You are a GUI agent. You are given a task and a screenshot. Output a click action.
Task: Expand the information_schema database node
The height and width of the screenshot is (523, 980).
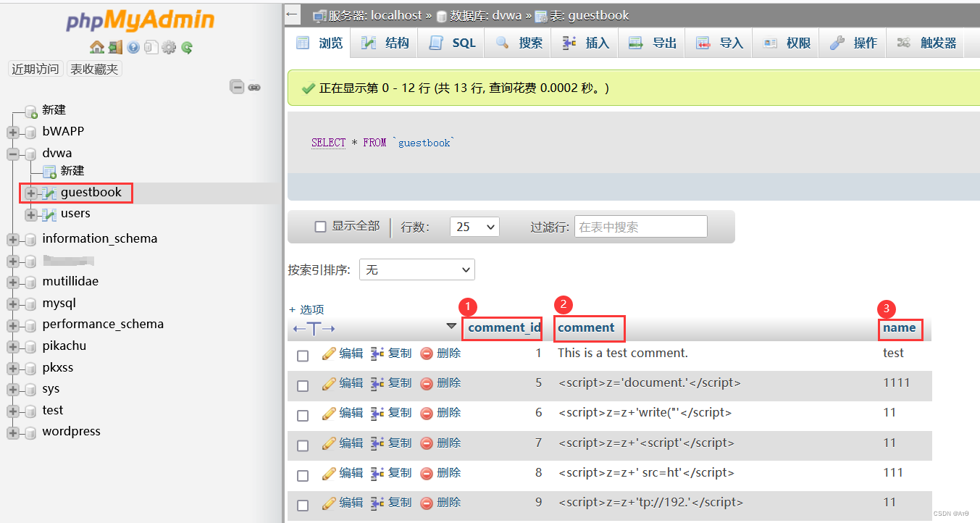13,240
